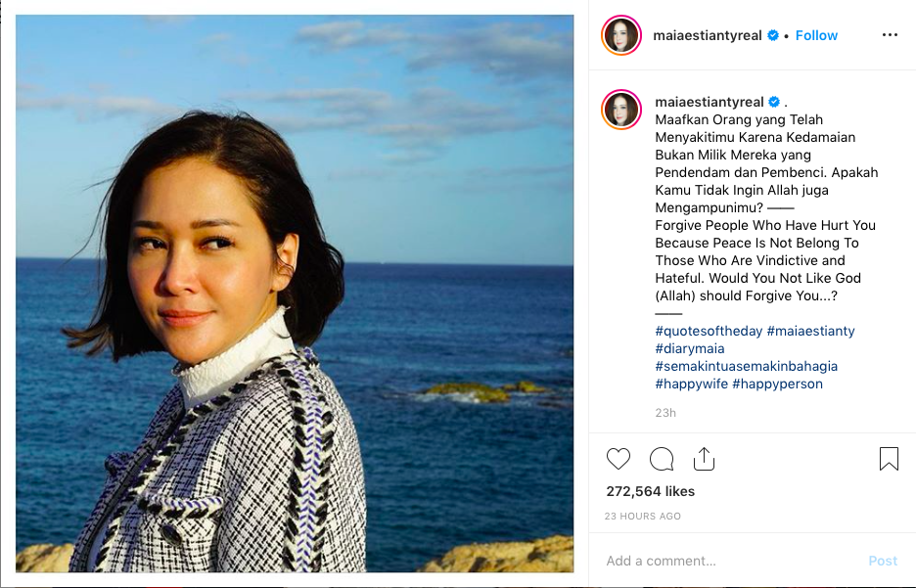The image size is (916, 588).
Task: Open maiaestiantyreal username in the caption
Action: 709,102
